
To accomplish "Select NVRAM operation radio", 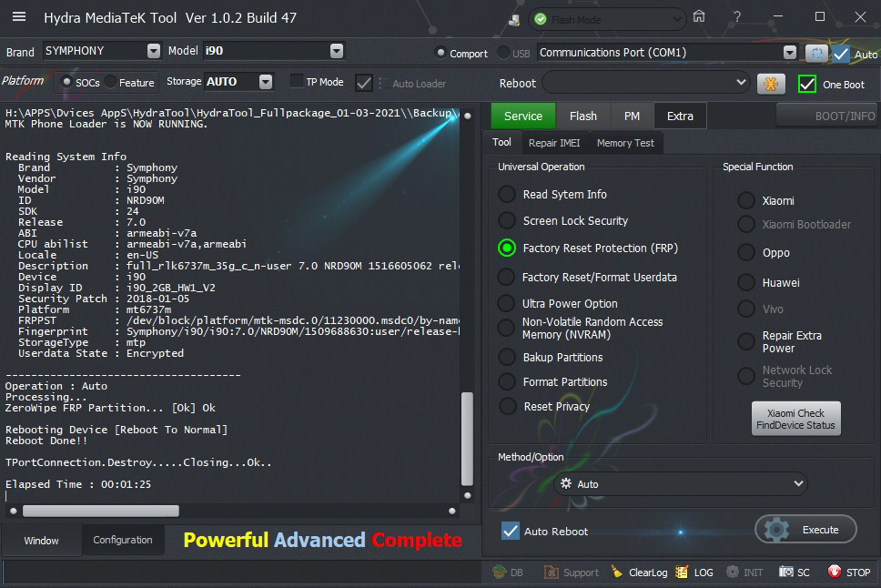I will click(506, 328).
